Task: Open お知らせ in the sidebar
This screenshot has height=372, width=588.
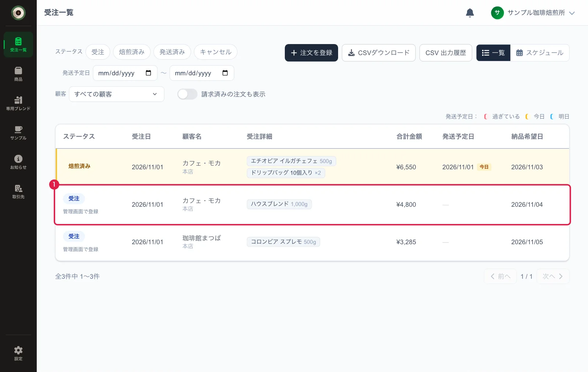Action: coord(18,162)
